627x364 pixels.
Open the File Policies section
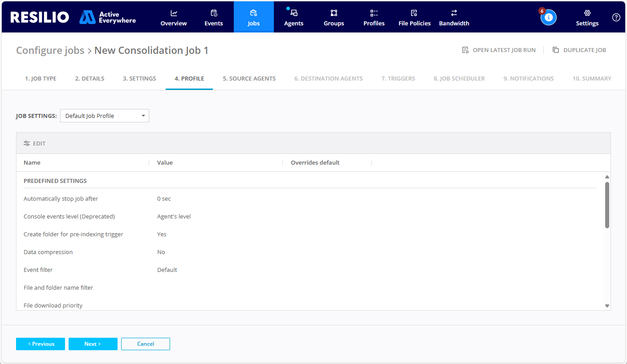click(414, 18)
